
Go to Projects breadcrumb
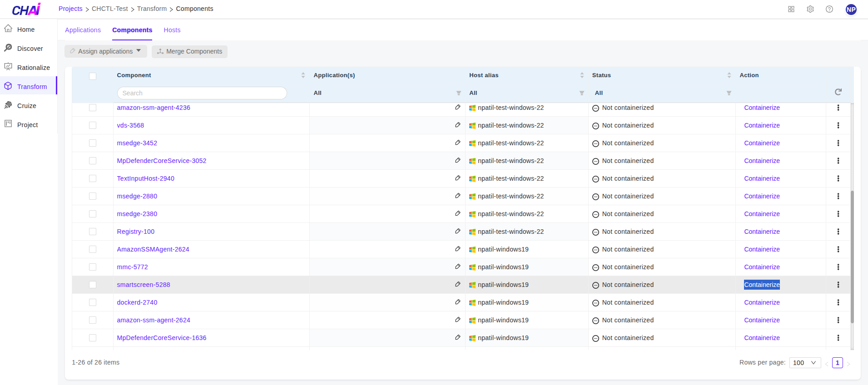(x=70, y=9)
